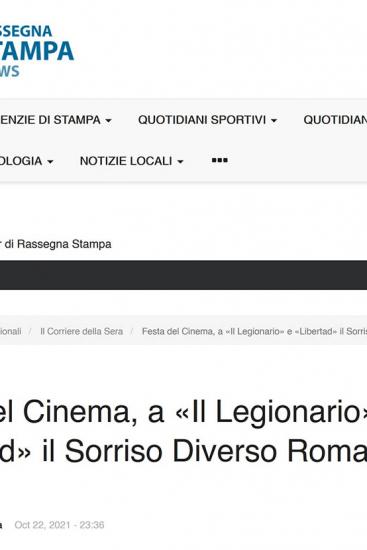
Task: Open the last Quotidiani menu in the top row
Action: [x=335, y=120]
